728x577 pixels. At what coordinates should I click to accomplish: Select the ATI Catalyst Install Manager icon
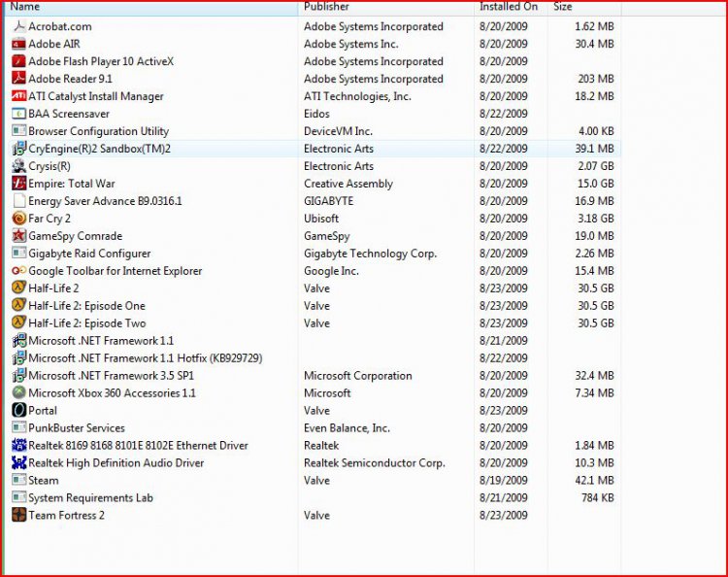(19, 96)
